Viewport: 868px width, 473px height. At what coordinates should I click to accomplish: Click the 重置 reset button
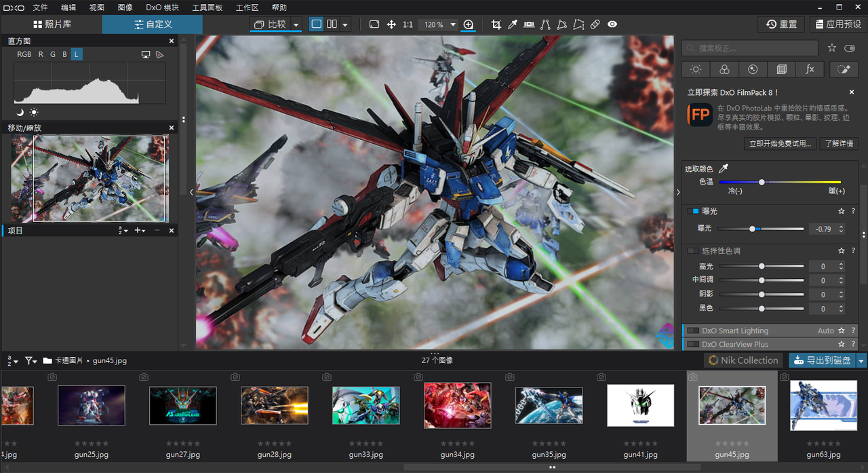(x=781, y=24)
